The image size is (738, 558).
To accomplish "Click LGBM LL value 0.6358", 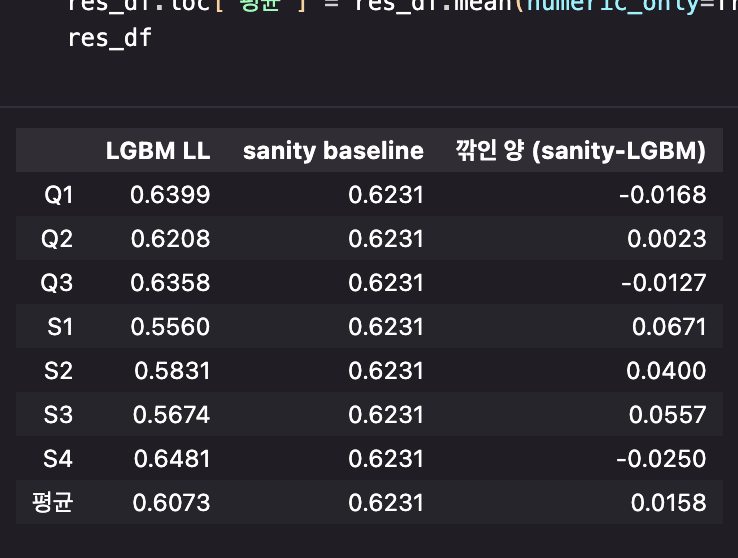I will pos(170,283).
